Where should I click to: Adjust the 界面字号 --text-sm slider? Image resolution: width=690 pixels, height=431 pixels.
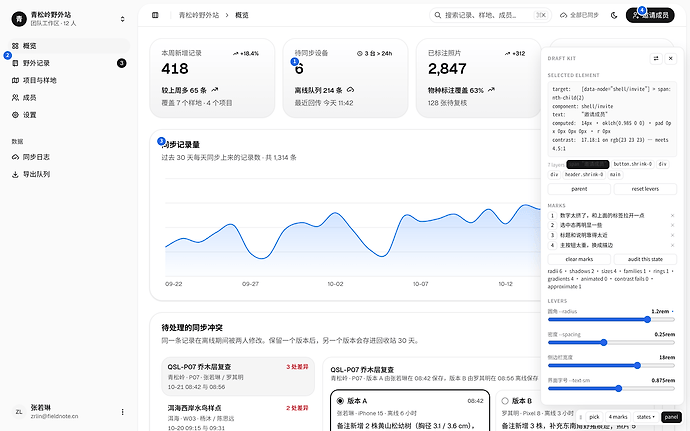[x=611, y=388]
